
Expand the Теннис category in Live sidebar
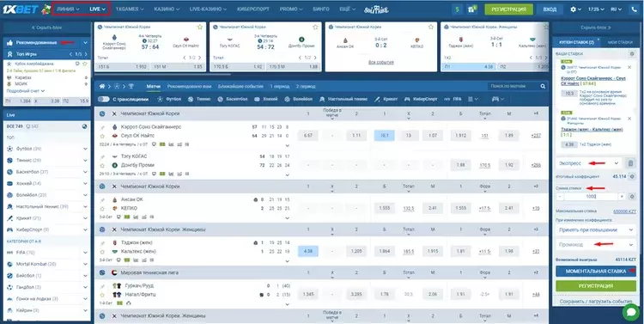tap(85, 161)
